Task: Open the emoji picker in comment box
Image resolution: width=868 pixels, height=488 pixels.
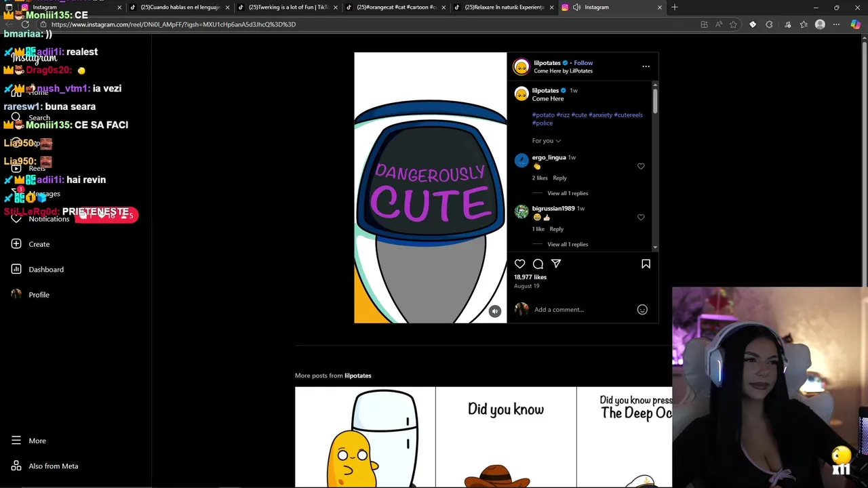Action: click(x=642, y=310)
